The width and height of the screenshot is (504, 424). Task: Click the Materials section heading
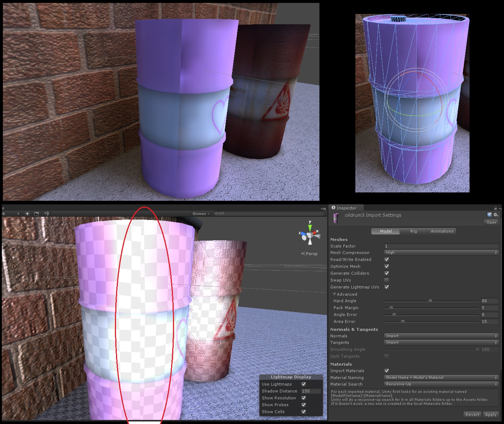341,364
